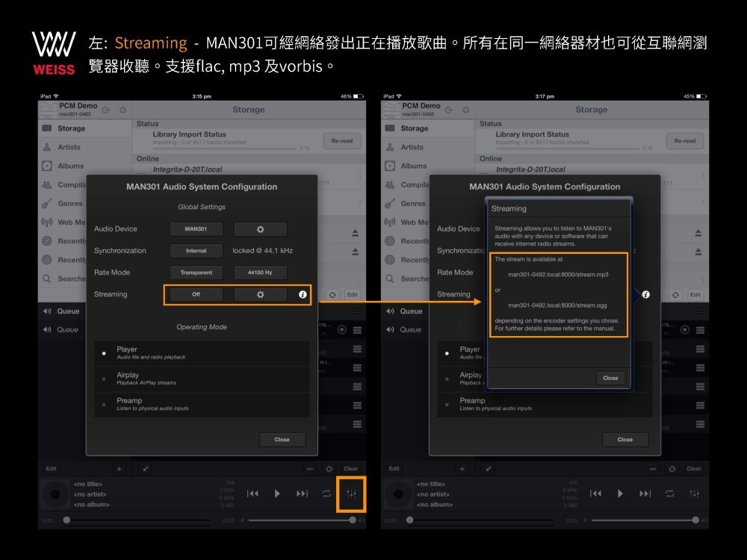This screenshot has width=747, height=560.
Task: Click PCM Demo device title in right screenshot
Action: pyautogui.click(x=421, y=106)
